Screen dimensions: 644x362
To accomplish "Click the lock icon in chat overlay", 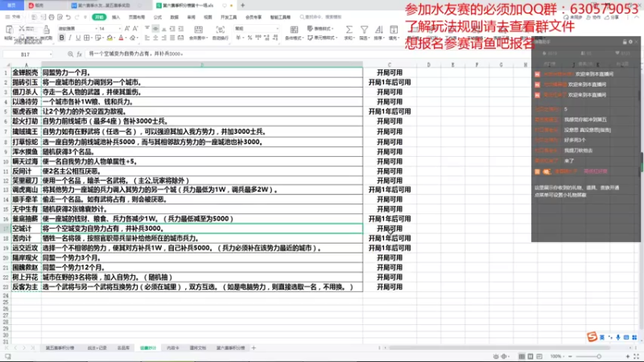I will [625, 42].
